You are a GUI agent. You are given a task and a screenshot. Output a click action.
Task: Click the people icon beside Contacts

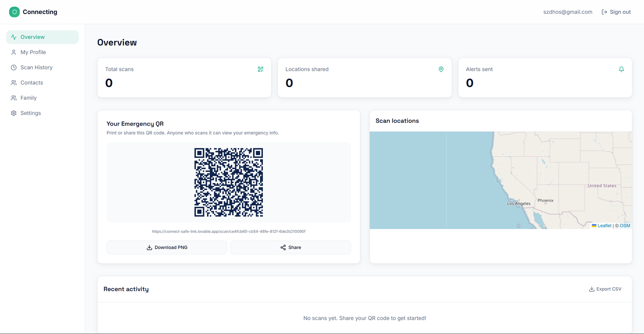point(14,83)
